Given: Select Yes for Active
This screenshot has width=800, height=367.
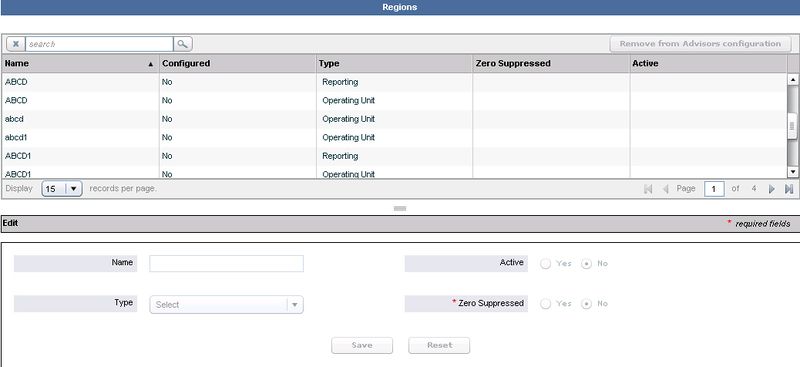Looking at the screenshot, I should pyautogui.click(x=545, y=264).
